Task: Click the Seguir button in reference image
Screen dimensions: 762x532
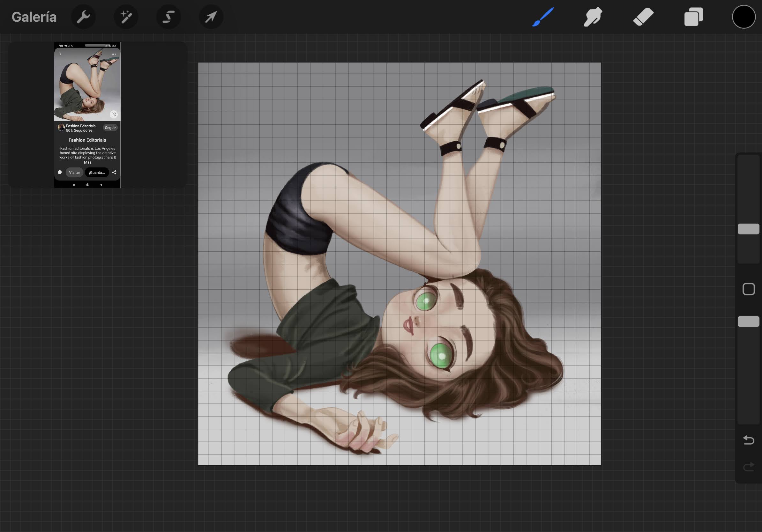Action: pos(110,128)
